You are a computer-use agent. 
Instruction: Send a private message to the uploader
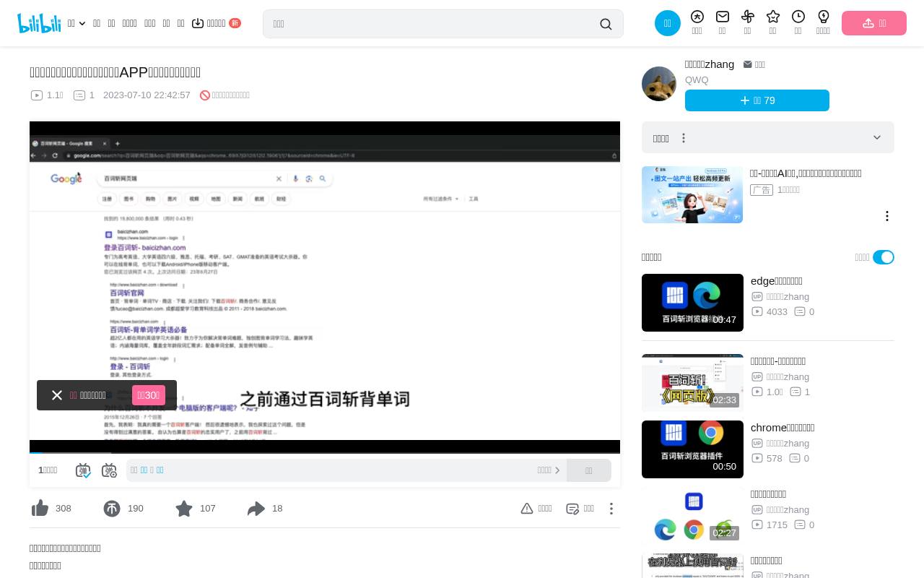click(x=754, y=64)
